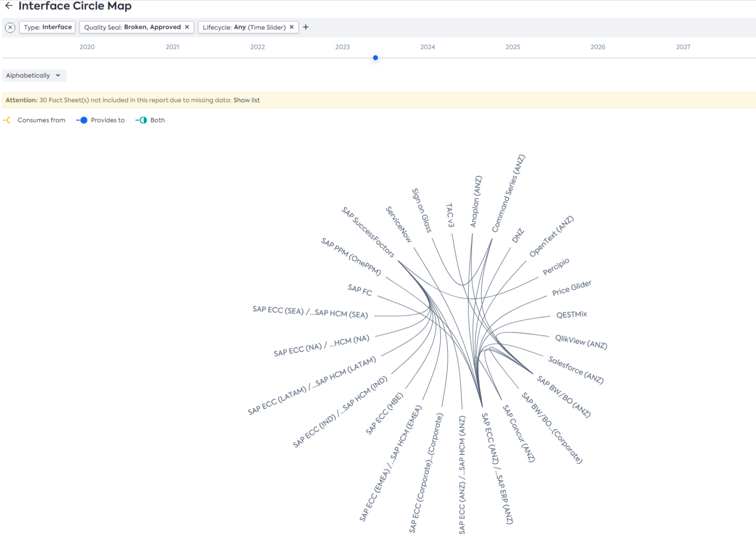Image resolution: width=756 pixels, height=538 pixels.
Task: Select the DNZ node label
Action: tap(518, 236)
